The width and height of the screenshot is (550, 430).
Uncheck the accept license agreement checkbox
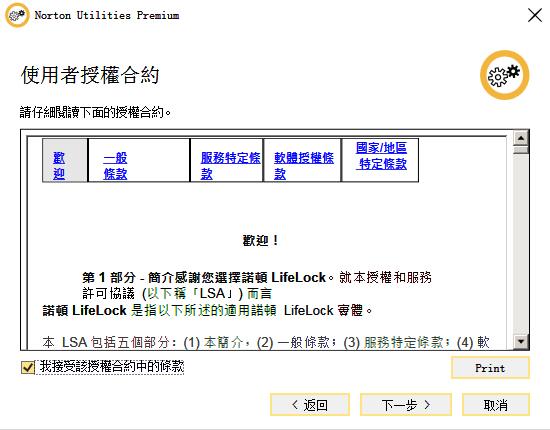point(28,367)
